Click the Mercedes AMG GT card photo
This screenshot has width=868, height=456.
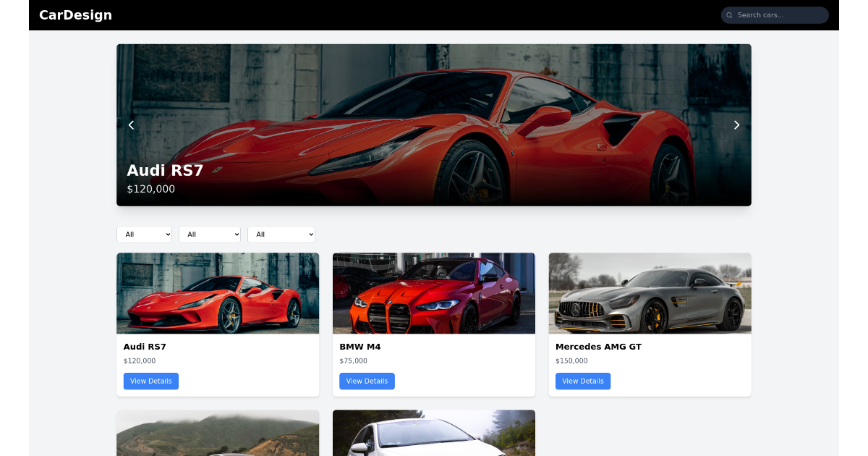click(x=650, y=293)
